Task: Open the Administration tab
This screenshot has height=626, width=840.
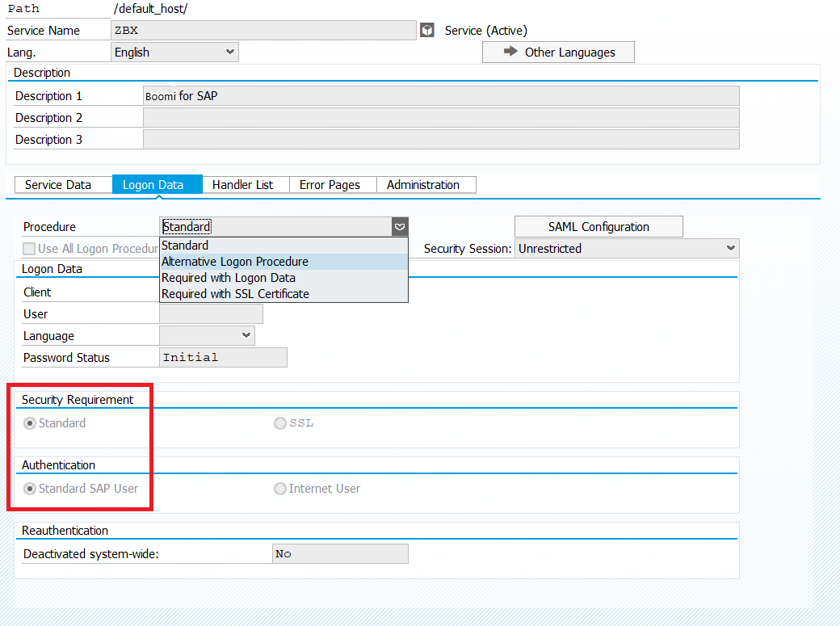Action: [423, 185]
